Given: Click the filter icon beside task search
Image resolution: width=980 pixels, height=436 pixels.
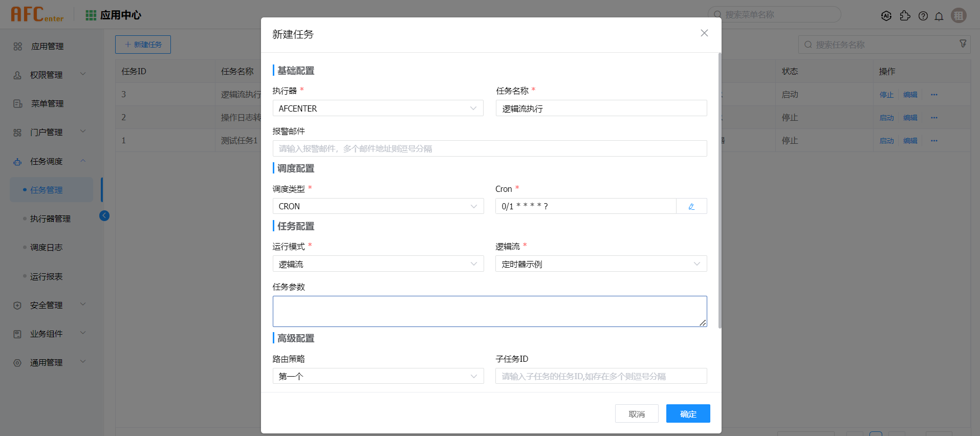Looking at the screenshot, I should pos(963,44).
